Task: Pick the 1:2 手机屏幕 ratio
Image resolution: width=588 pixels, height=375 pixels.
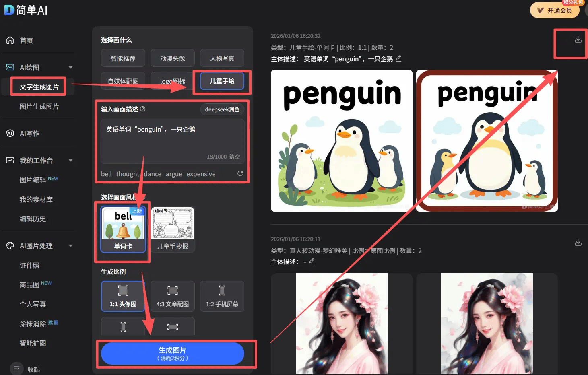Action: click(x=222, y=296)
